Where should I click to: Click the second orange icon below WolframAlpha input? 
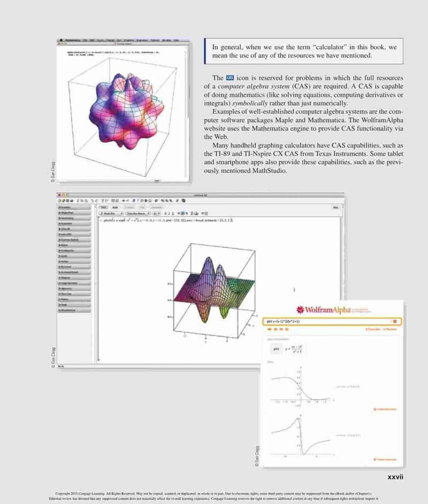(276, 329)
